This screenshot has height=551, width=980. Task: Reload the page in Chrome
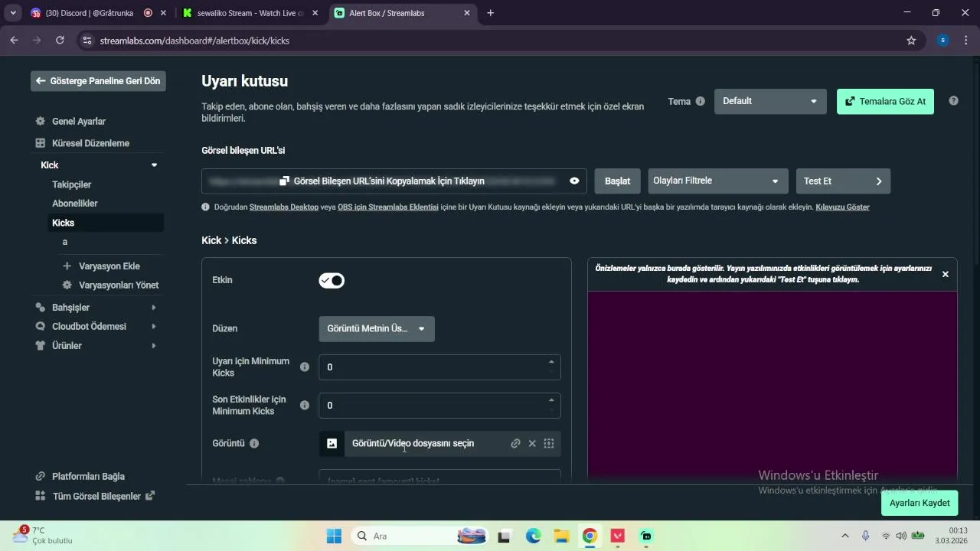60,41
